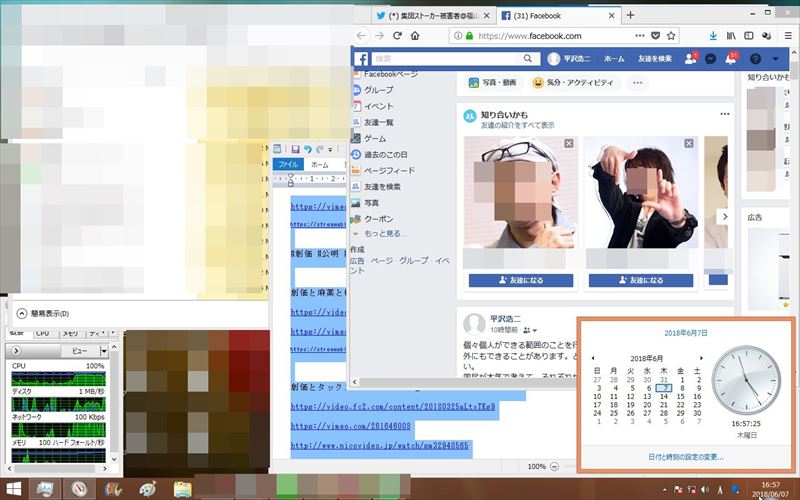Screen dimensions: 800x500
Task: Open Firefox hamburger menu
Action: [788, 36]
